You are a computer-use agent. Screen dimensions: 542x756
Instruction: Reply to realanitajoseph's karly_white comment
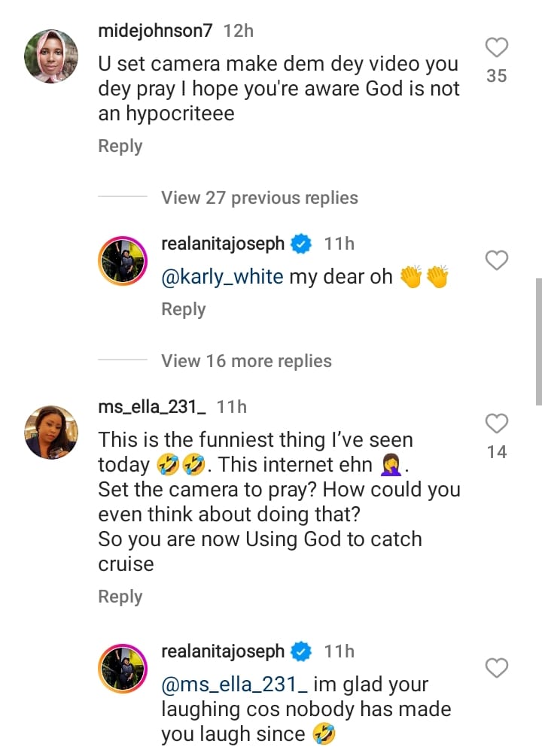[x=184, y=309]
